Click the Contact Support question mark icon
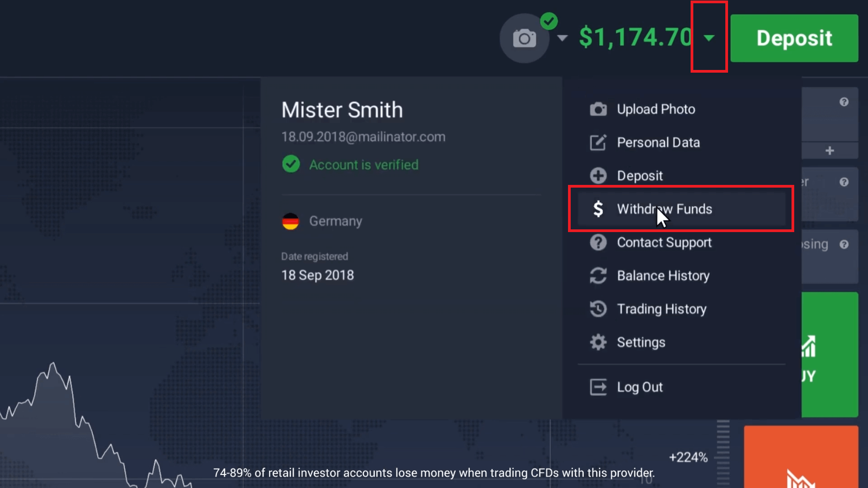Screen dimensions: 868x488 [598, 242]
